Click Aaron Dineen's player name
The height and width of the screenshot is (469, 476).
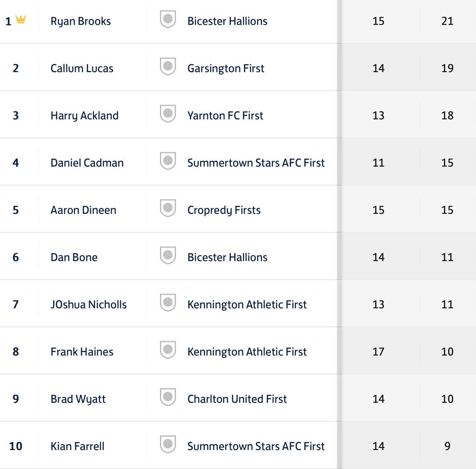83,210
